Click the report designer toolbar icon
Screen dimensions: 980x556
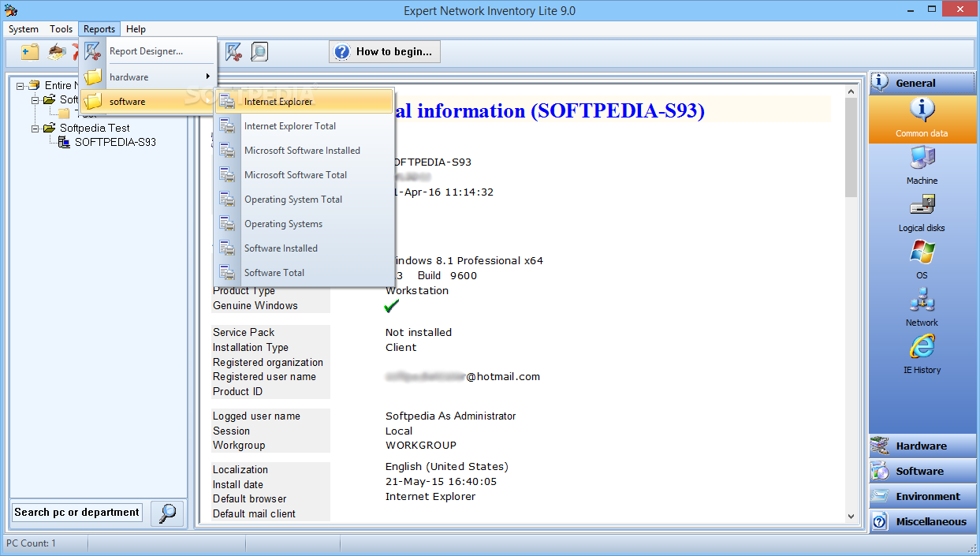[233, 52]
